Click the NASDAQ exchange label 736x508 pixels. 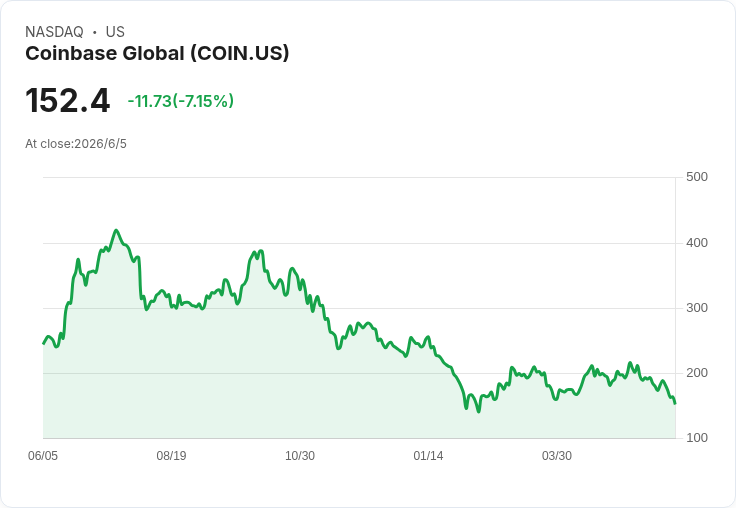54,32
